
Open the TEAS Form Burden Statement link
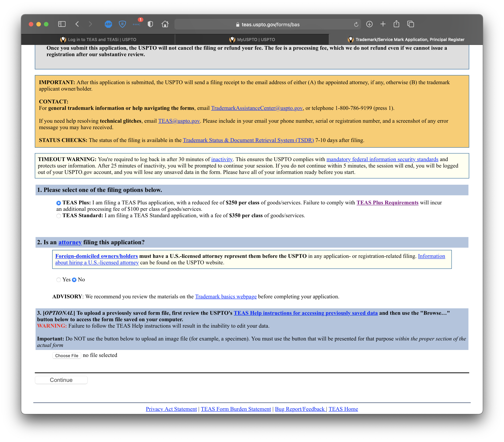pos(236,409)
